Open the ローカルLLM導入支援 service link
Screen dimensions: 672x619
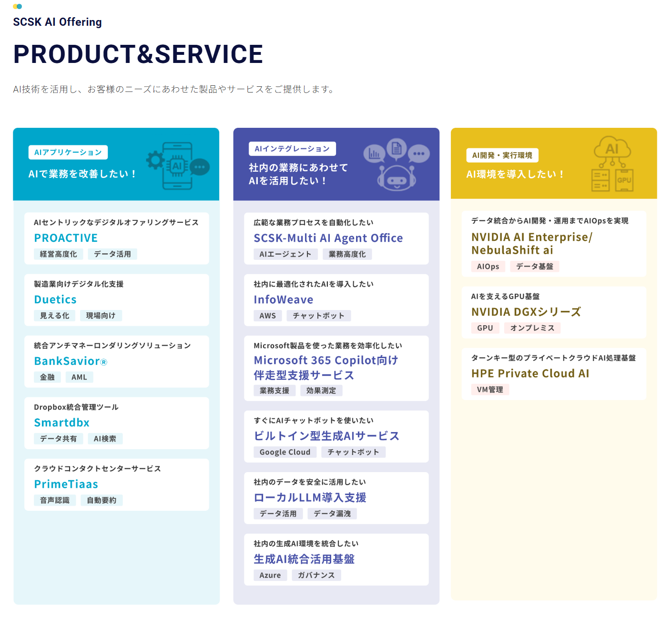(310, 497)
